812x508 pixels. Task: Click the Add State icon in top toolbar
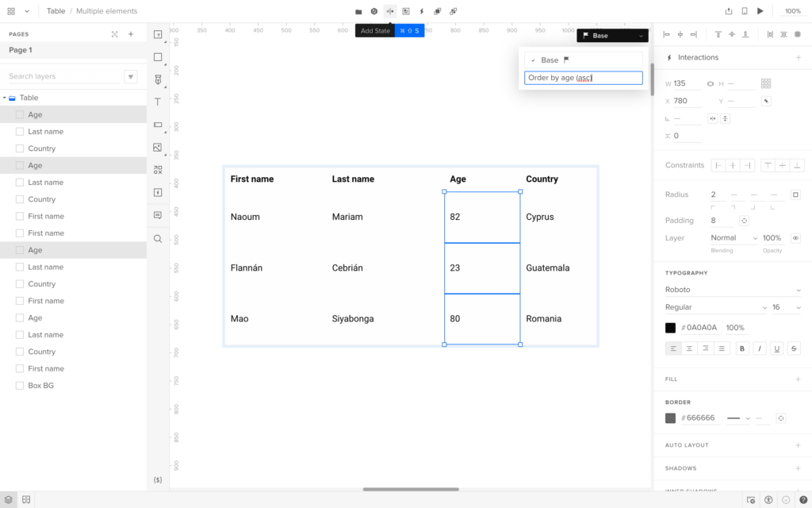pyautogui.click(x=389, y=11)
